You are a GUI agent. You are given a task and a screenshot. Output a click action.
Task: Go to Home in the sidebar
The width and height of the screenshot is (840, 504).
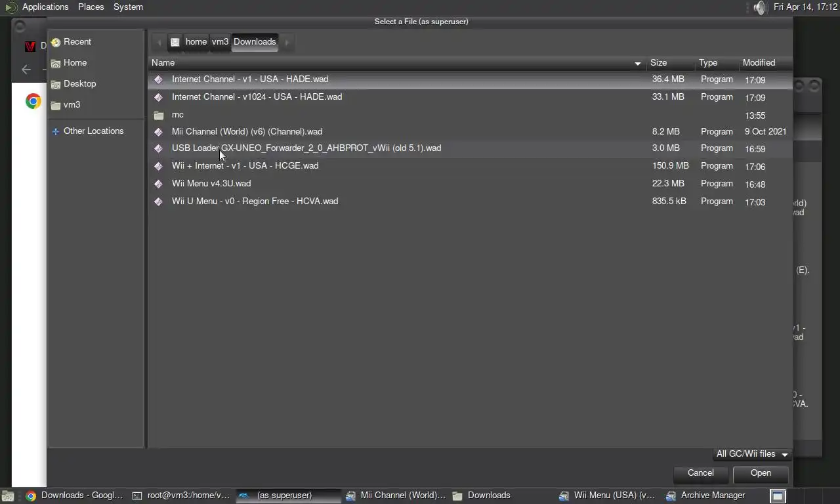coord(96,63)
